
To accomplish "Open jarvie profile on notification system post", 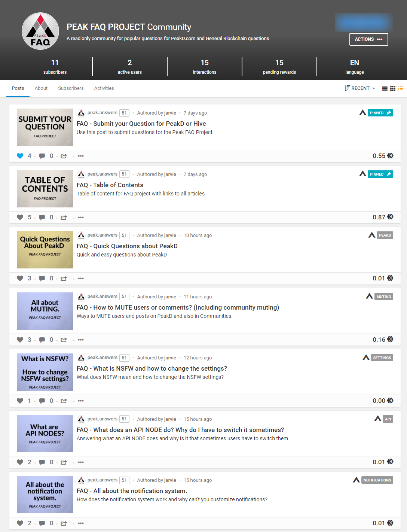I will (170, 480).
